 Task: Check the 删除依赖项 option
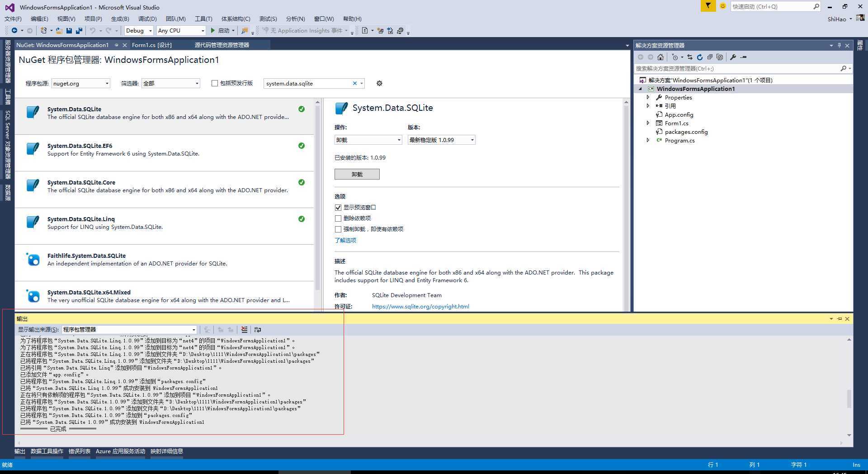(338, 218)
